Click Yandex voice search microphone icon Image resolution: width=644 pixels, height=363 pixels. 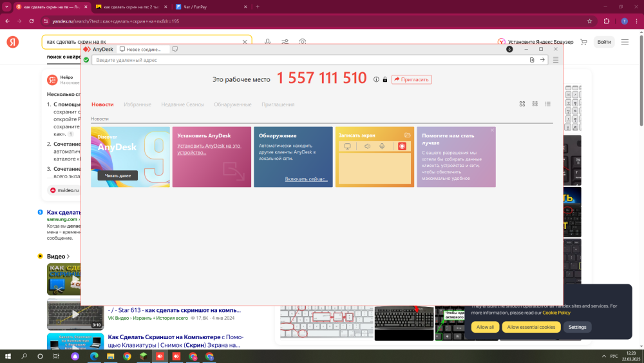point(267,41)
